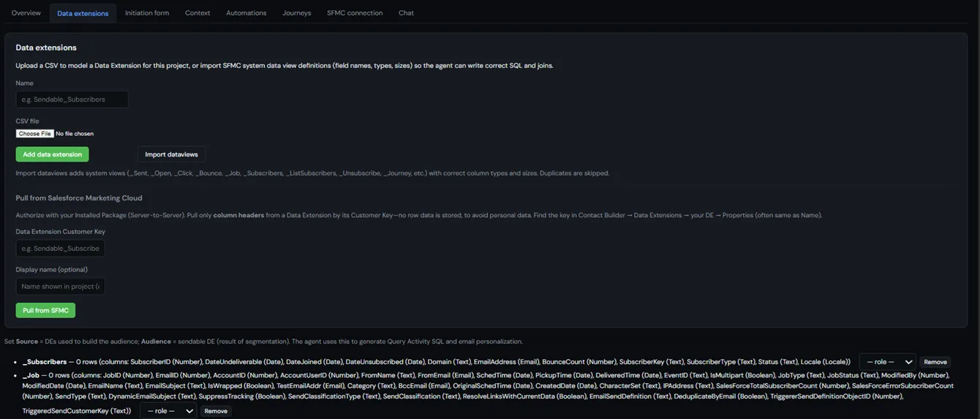Open role dropdown for _Job
980x419 pixels.
point(168,411)
